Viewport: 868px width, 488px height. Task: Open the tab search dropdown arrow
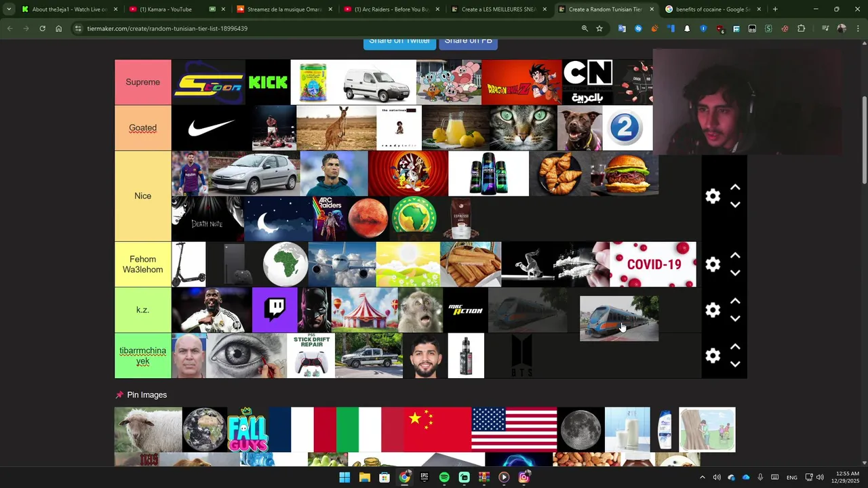tap(9, 9)
